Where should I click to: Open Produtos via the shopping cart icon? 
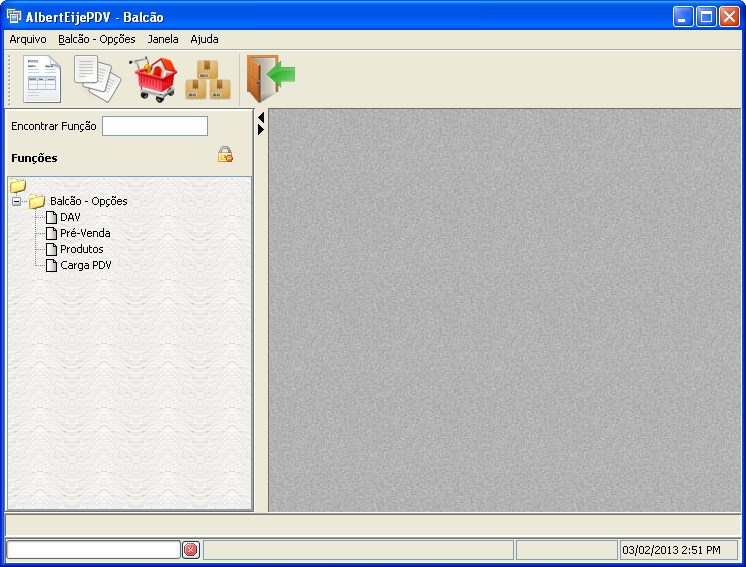pyautogui.click(x=153, y=79)
